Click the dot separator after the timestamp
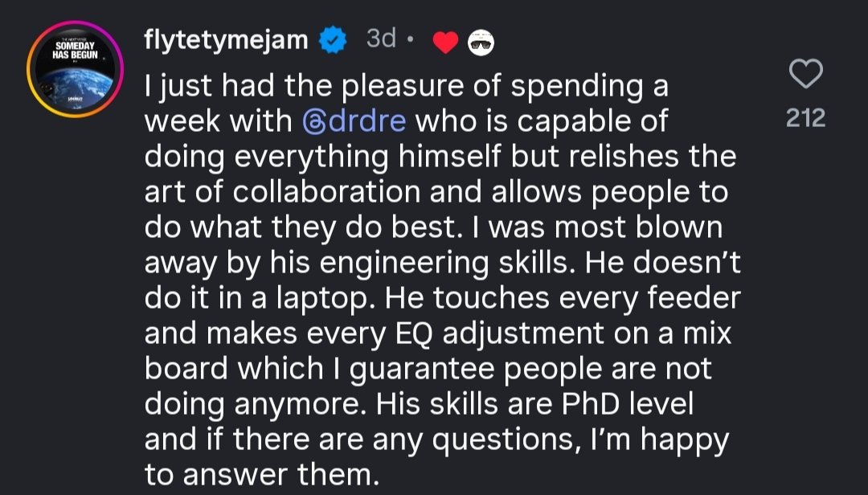 pyautogui.click(x=409, y=40)
